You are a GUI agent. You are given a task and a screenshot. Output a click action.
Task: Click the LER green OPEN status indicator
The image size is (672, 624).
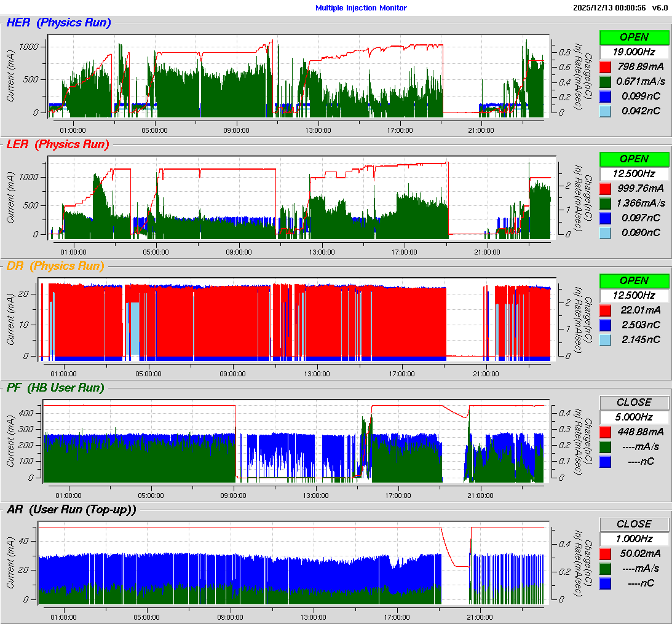pos(634,159)
